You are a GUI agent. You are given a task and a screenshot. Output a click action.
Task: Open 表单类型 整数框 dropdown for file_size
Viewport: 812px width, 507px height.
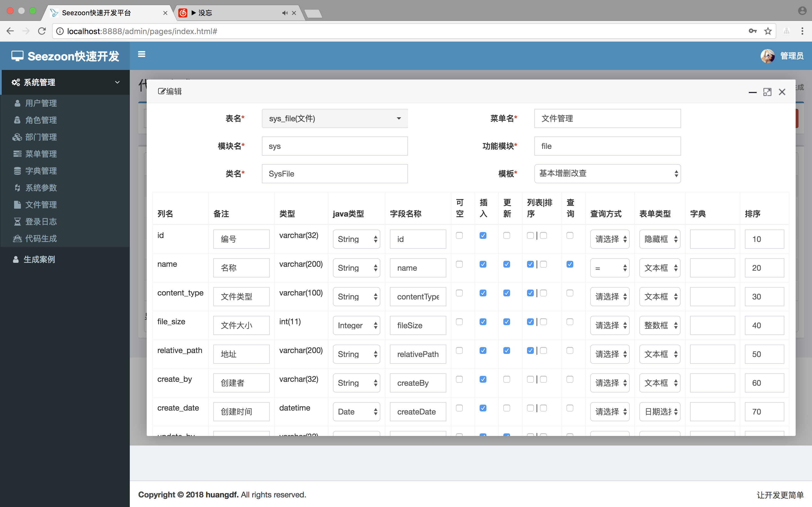[x=659, y=325]
